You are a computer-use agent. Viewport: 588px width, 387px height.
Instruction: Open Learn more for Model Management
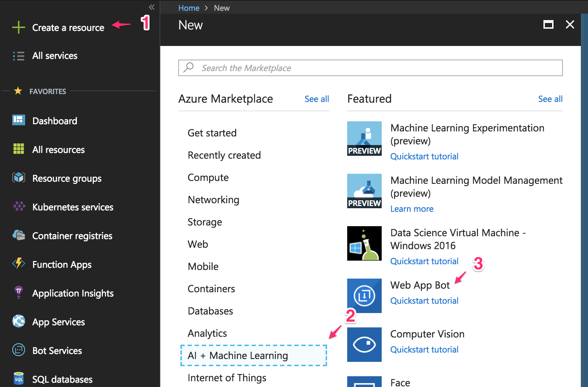[412, 209]
